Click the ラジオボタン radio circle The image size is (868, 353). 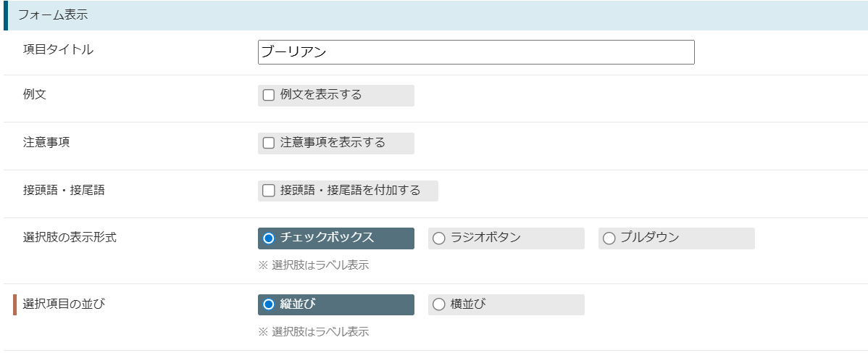coord(439,239)
